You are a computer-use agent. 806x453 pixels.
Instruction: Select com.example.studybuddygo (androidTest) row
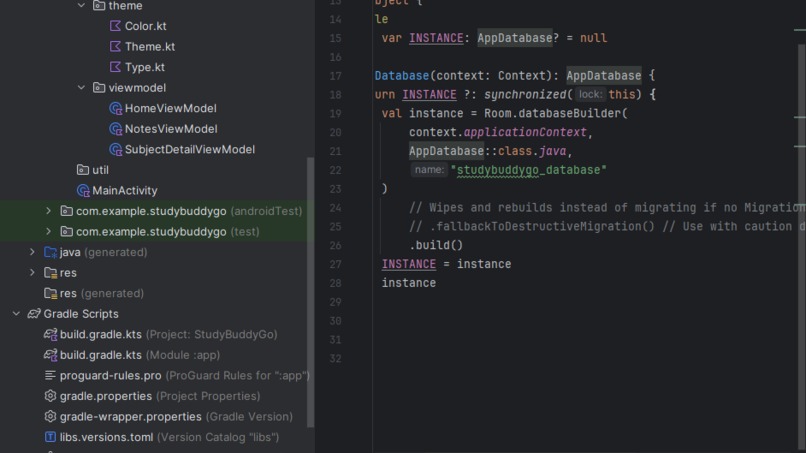(154, 211)
